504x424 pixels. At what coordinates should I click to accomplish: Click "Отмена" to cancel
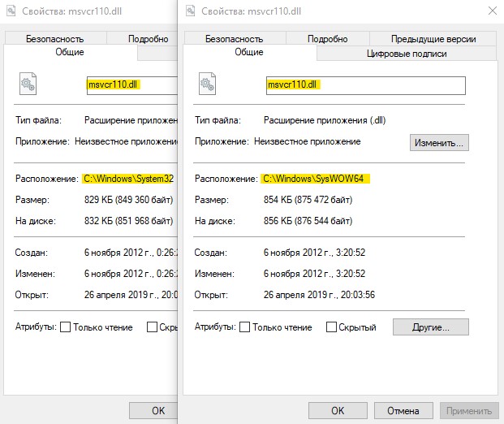[x=403, y=410]
